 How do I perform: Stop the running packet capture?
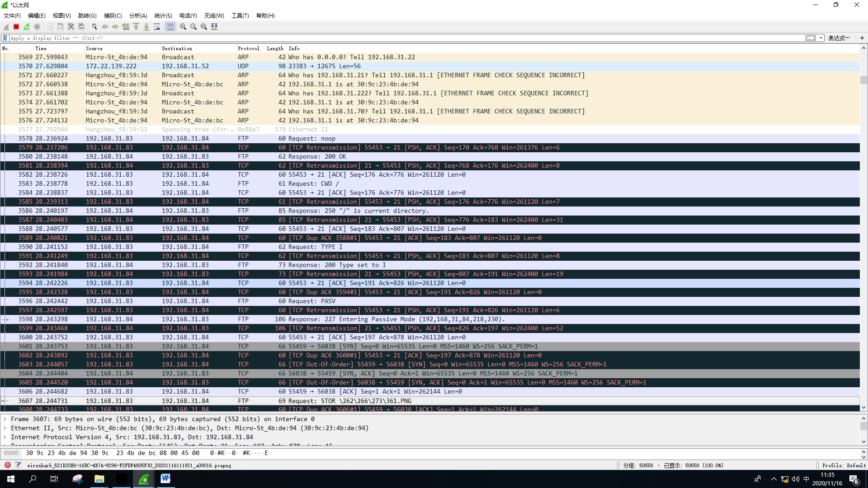(x=16, y=27)
